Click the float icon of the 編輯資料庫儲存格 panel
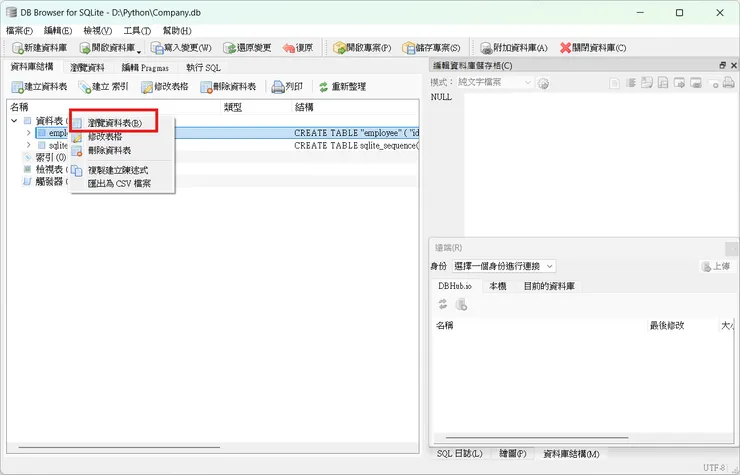This screenshot has width=740, height=475. [723, 65]
